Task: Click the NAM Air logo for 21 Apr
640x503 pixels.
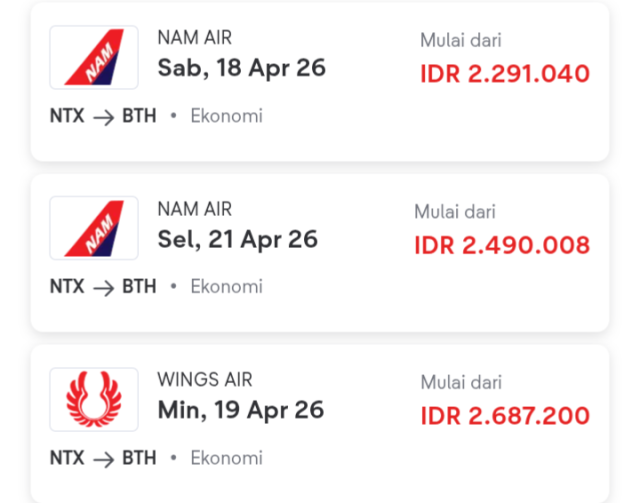Action: tap(94, 228)
